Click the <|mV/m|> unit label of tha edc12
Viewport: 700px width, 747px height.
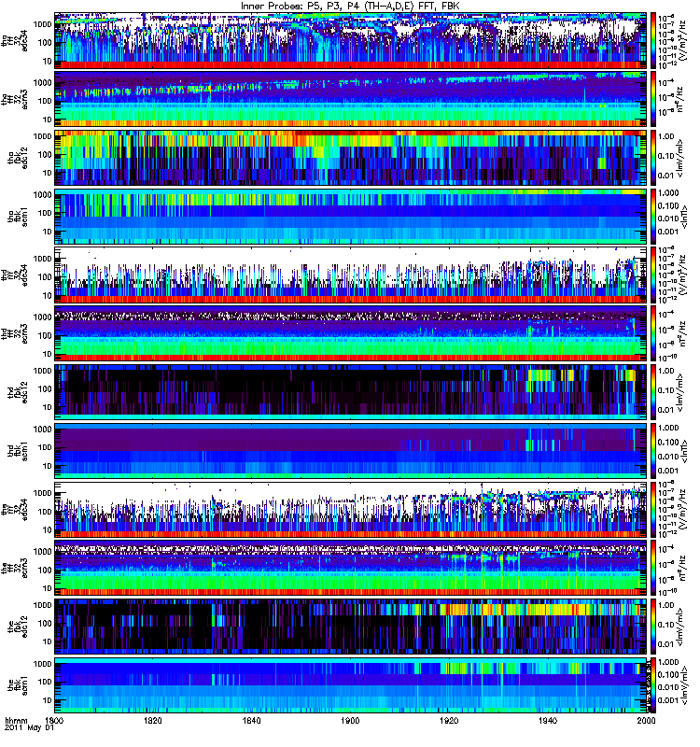(680, 158)
